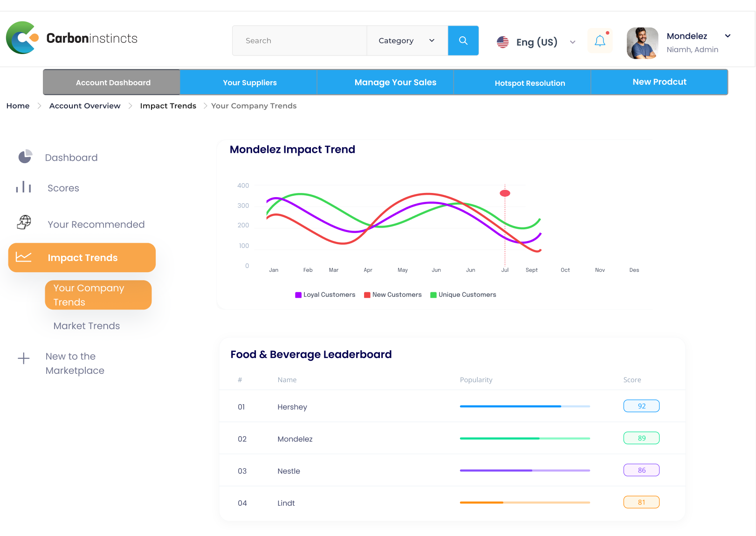
Task: Click the Nestle popularity bar
Action: (525, 471)
